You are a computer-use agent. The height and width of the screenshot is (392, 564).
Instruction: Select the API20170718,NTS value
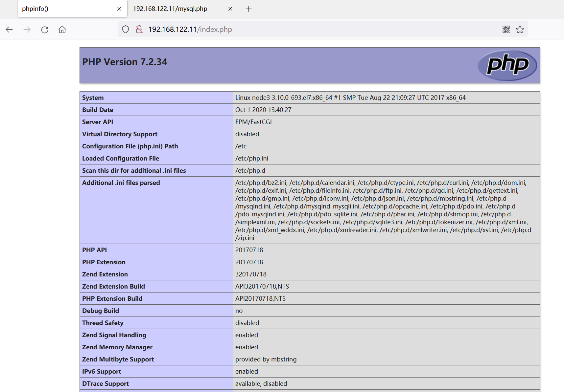(x=260, y=298)
